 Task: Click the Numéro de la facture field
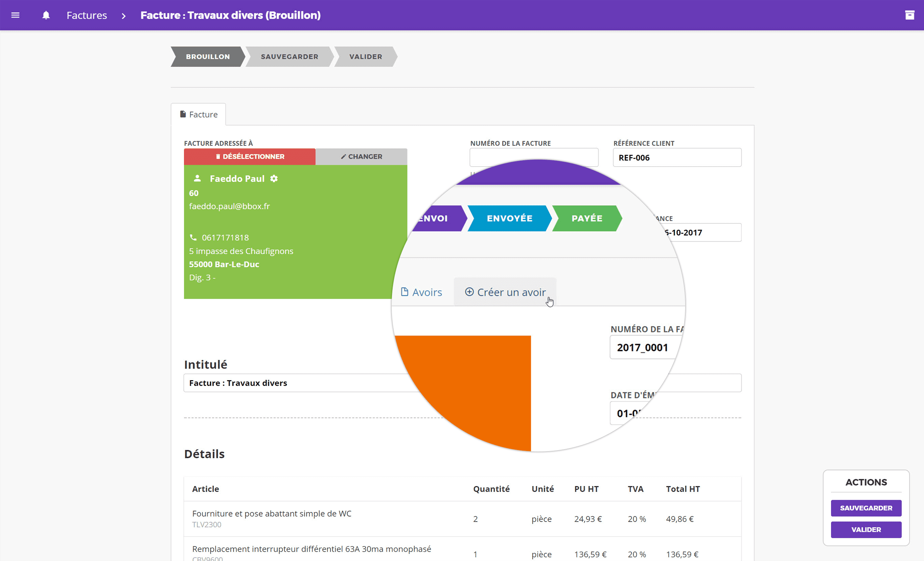click(x=534, y=157)
